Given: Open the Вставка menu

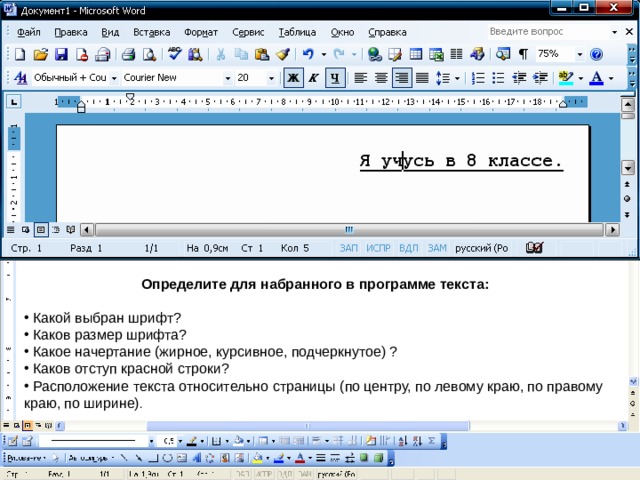Looking at the screenshot, I should [x=151, y=32].
